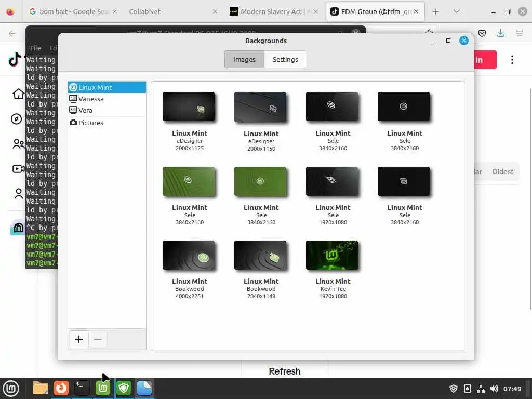Open volume control in system tray
The image size is (532, 399).
point(494,389)
